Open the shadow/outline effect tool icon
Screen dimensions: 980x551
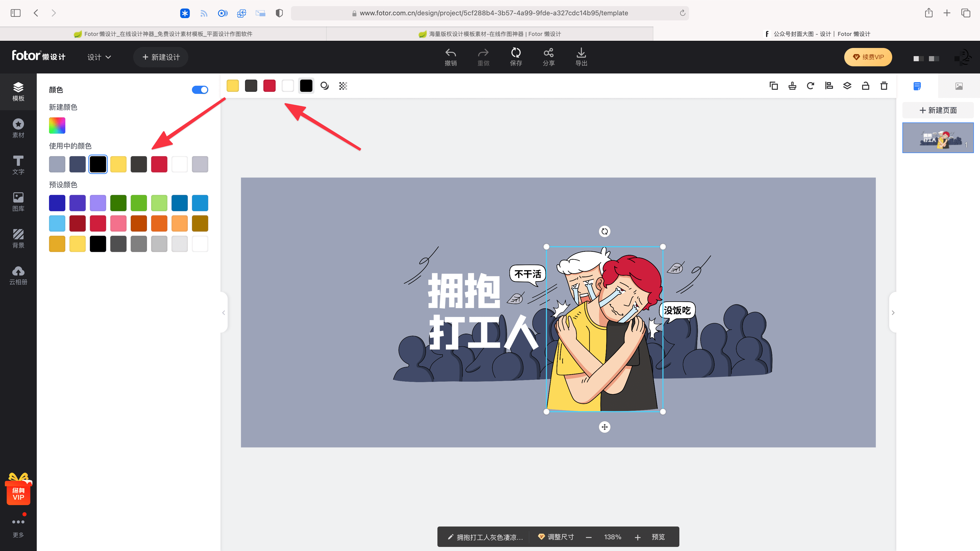click(x=325, y=86)
